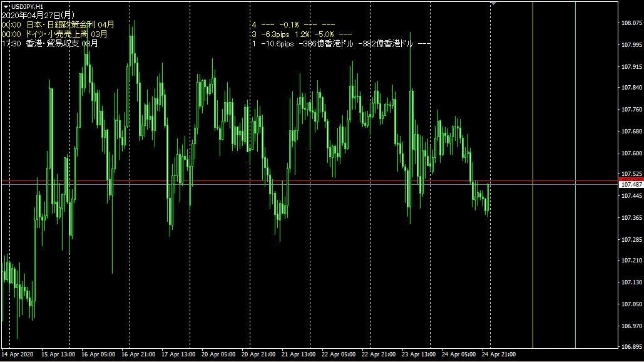Click the 23 Apr 13:00 time label

click(x=419, y=354)
